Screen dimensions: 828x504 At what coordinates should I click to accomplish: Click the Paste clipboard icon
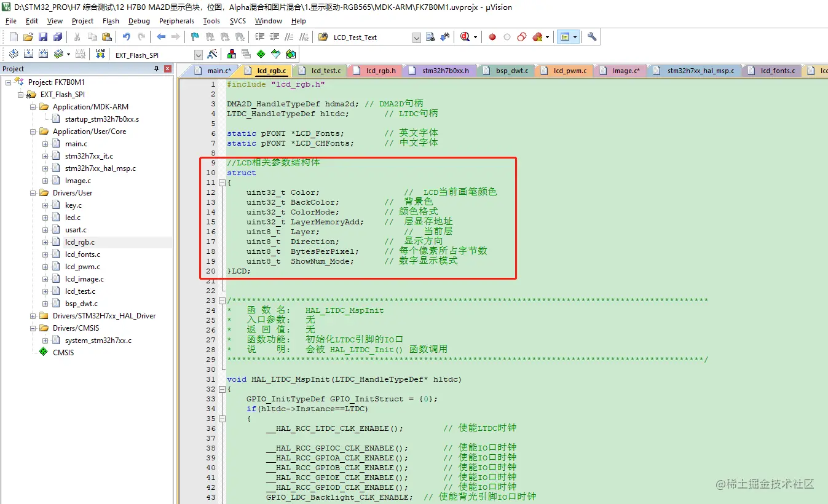pos(107,37)
